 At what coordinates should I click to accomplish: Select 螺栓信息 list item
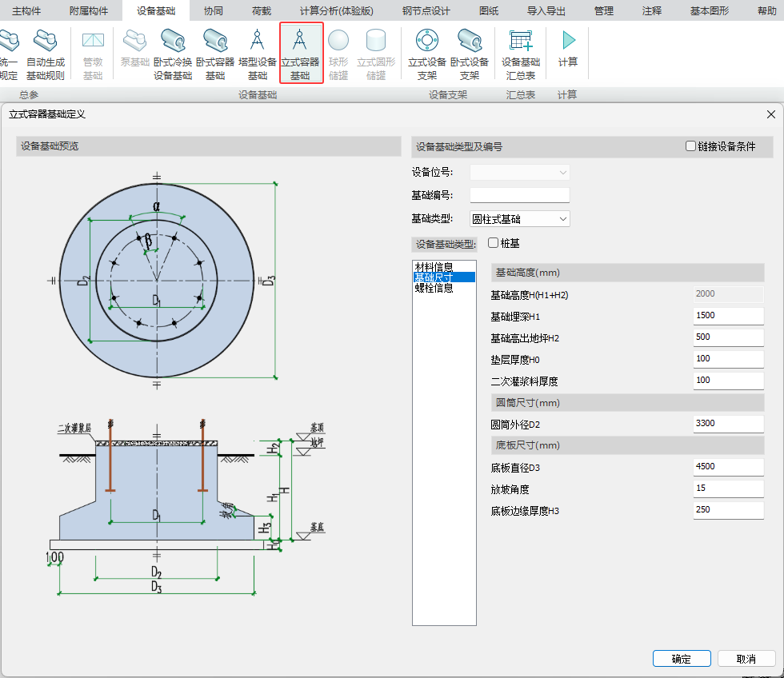pos(434,288)
